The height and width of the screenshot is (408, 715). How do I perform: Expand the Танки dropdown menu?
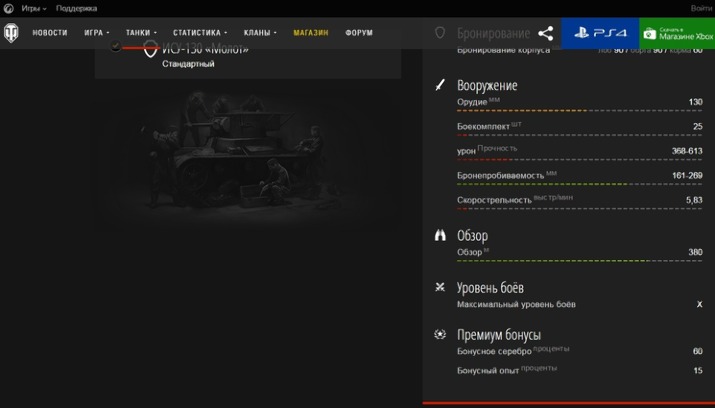pyautogui.click(x=141, y=33)
